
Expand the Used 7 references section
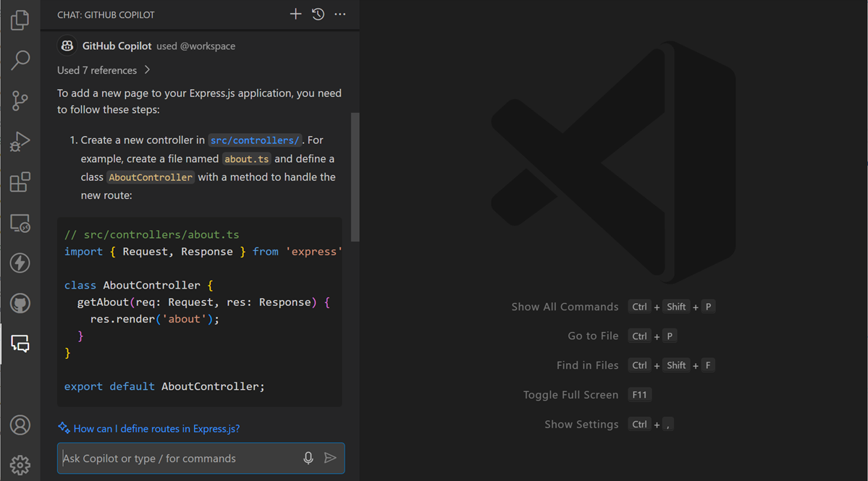104,70
